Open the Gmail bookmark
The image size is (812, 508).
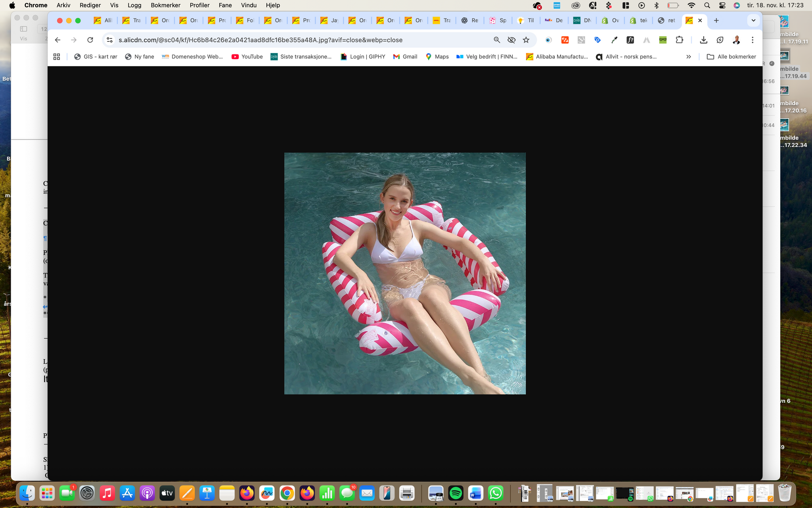pos(405,57)
